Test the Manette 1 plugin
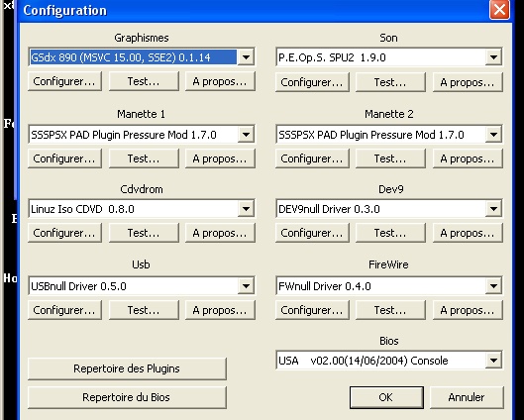 (144, 158)
